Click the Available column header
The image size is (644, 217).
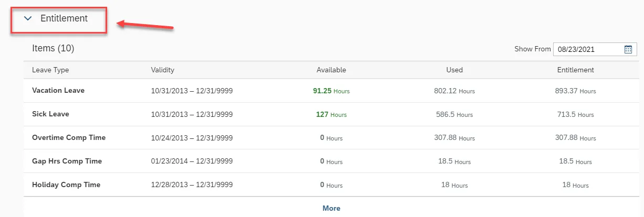point(331,70)
